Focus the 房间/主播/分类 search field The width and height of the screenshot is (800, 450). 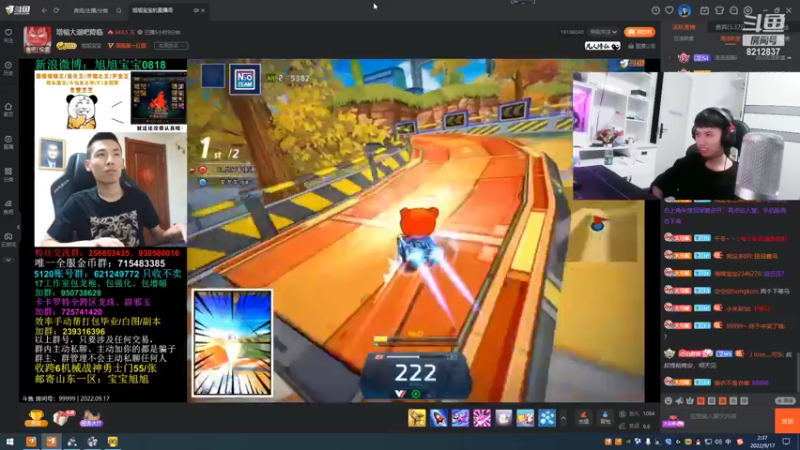pos(92,10)
